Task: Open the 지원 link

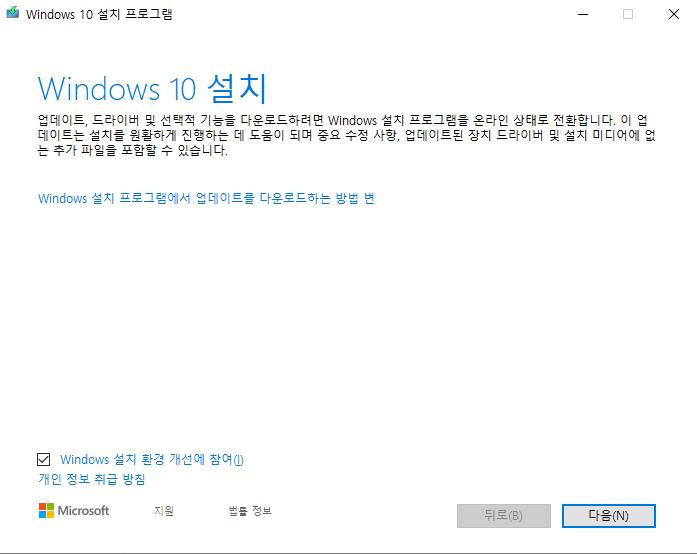Action: (164, 511)
